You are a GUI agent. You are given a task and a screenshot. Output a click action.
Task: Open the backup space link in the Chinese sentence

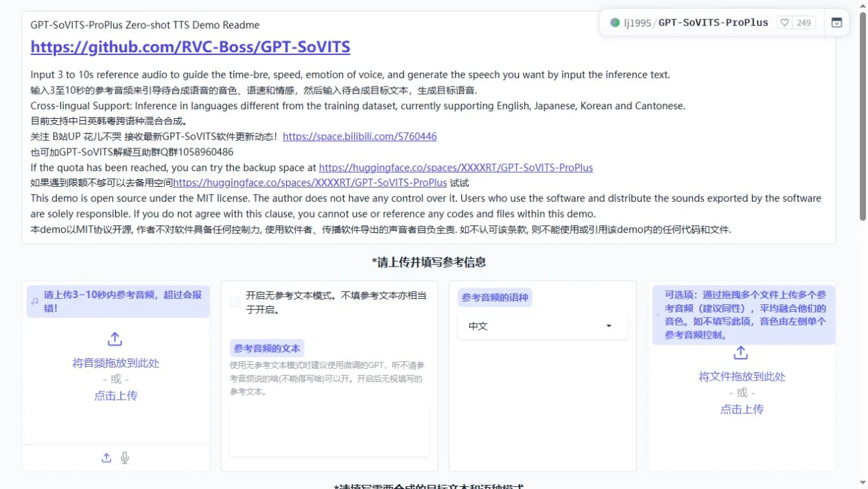point(310,183)
